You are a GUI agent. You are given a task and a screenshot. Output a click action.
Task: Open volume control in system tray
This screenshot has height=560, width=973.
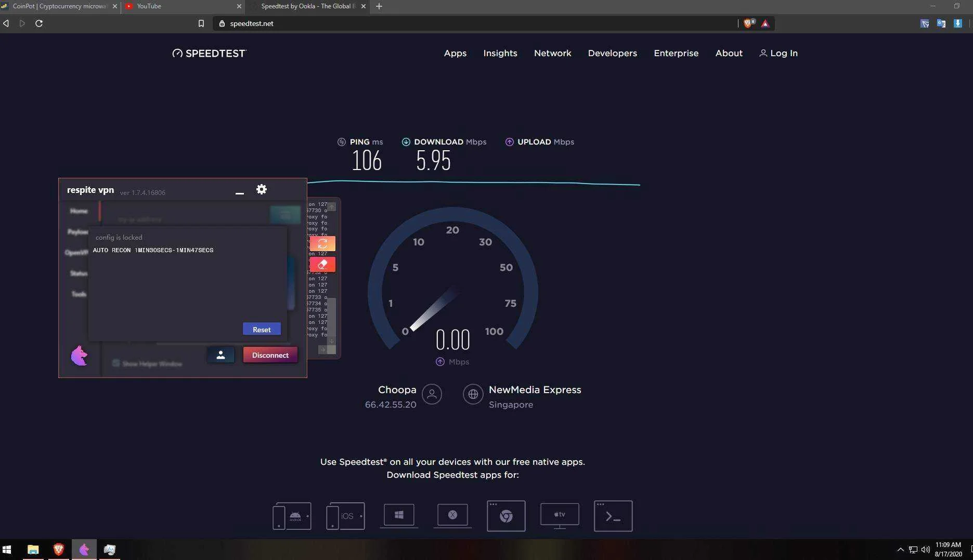[926, 550]
